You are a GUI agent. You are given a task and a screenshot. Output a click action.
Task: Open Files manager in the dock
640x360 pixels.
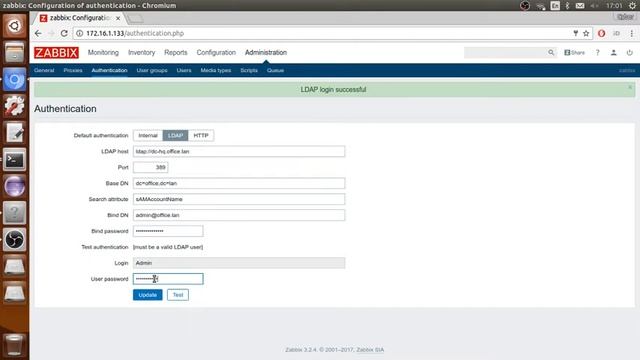pyautogui.click(x=14, y=52)
